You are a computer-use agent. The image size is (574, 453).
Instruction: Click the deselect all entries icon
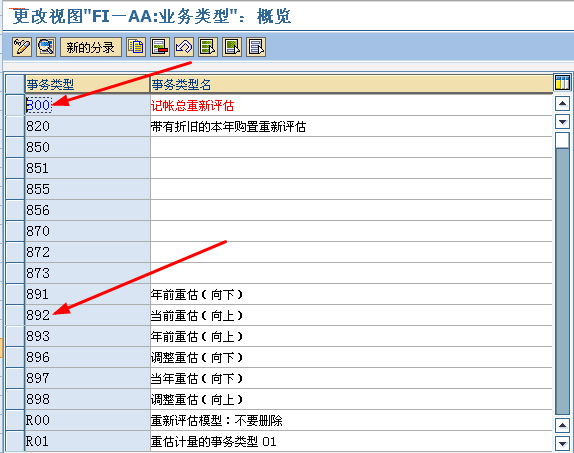coord(256,47)
